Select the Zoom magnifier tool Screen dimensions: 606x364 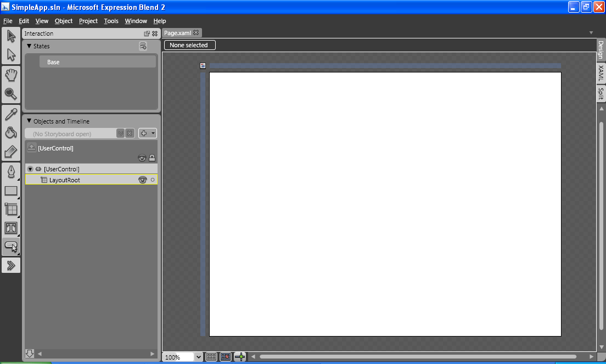point(11,93)
